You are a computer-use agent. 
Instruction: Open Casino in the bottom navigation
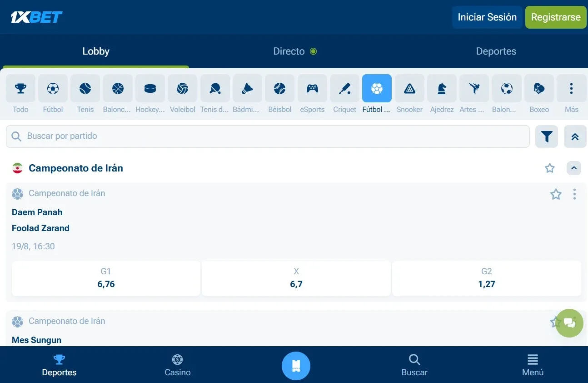coord(178,365)
